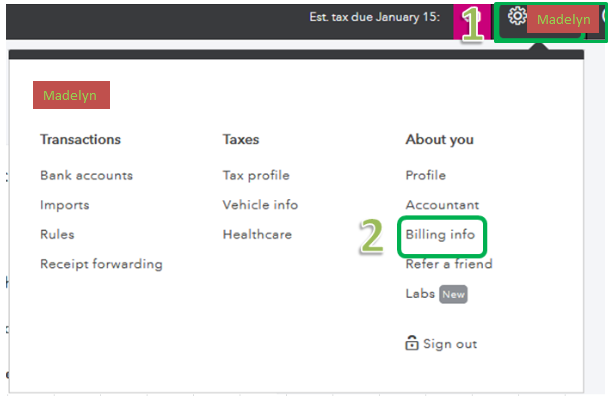
Task: Click the Est. tax due January 15 text
Action: point(374,17)
